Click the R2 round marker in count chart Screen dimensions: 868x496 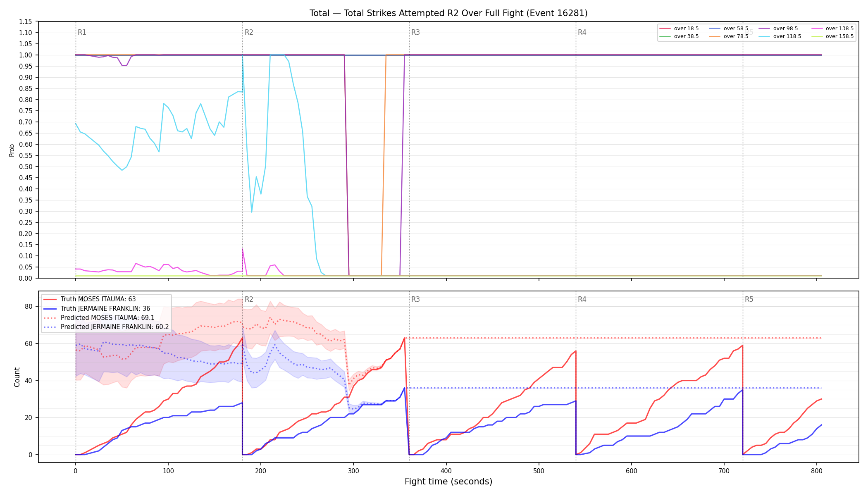[249, 299]
